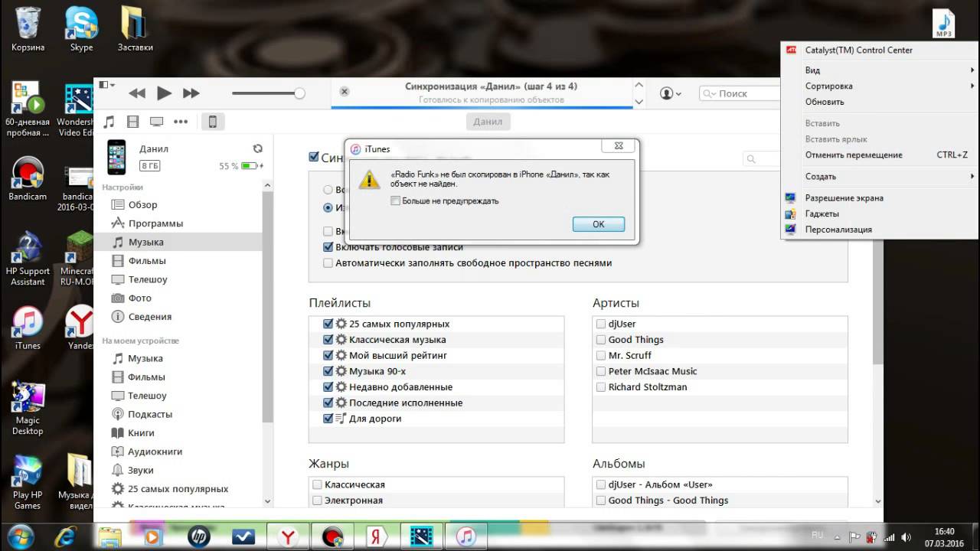Image resolution: width=980 pixels, height=551 pixels.
Task: Toggle Включать голосовые записи checkbox
Action: pyautogui.click(x=328, y=247)
